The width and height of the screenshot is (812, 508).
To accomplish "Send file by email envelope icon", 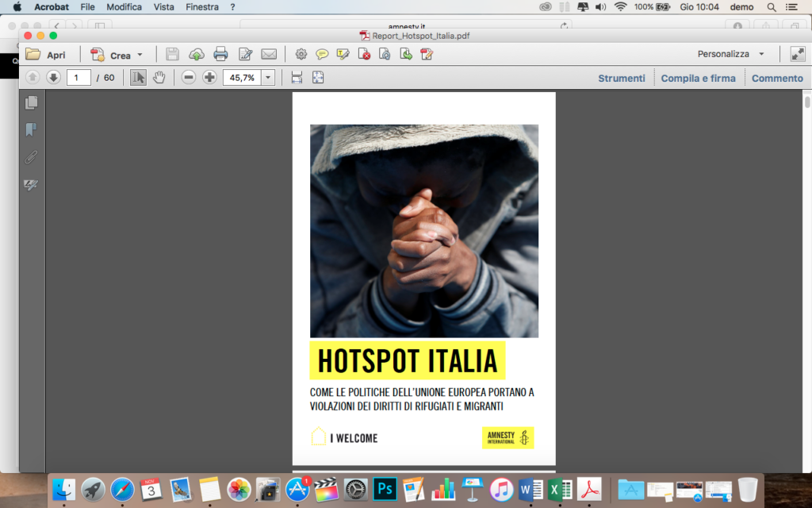I will click(x=269, y=54).
